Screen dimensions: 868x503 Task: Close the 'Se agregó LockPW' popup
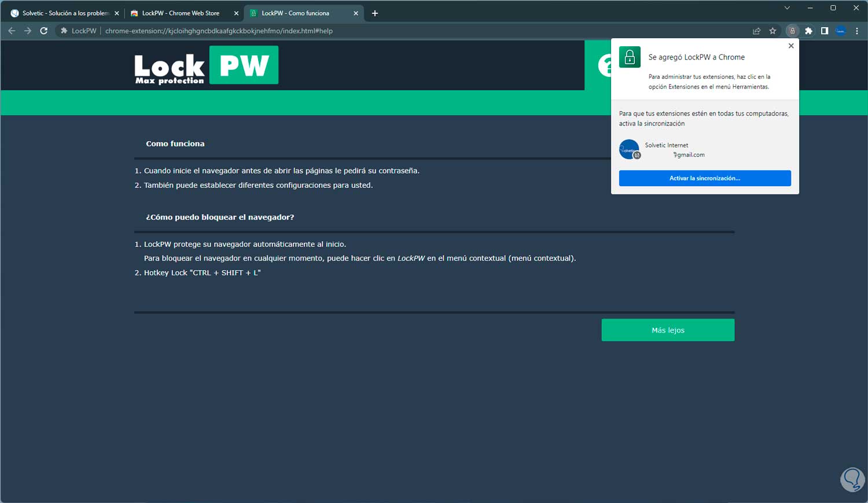(x=791, y=46)
